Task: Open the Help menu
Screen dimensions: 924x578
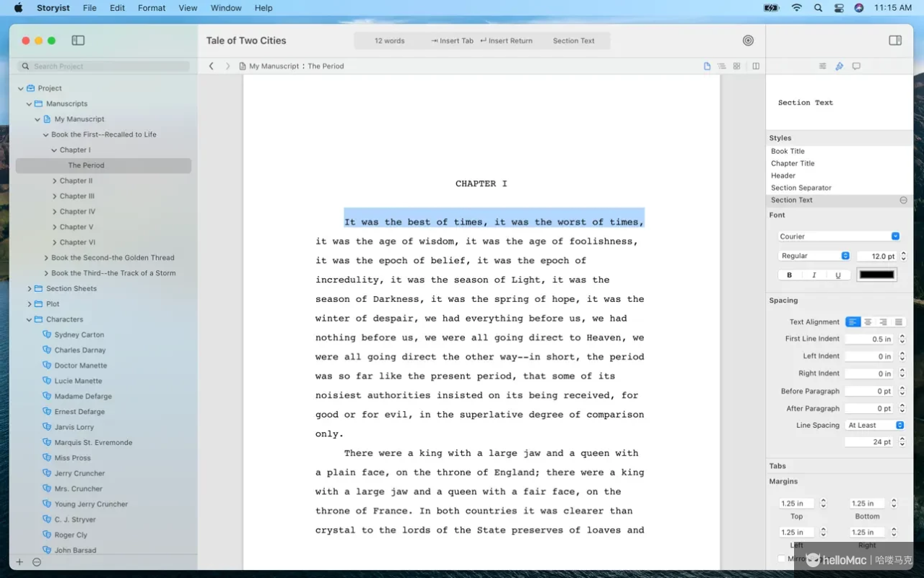Action: (x=263, y=8)
